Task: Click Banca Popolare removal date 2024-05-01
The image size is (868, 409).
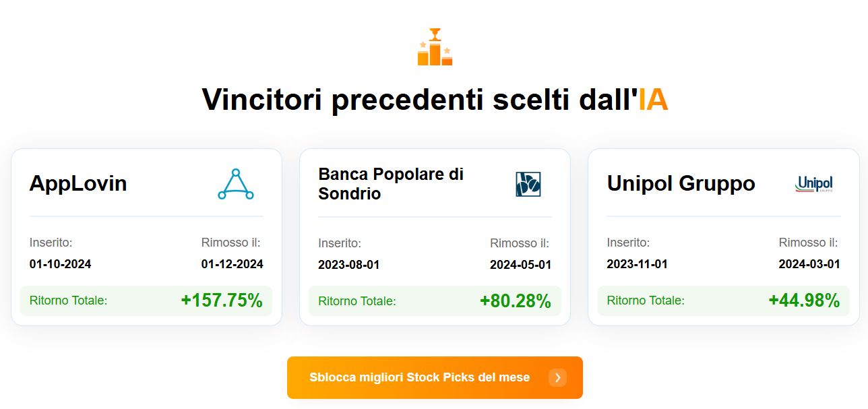Action: 520,265
